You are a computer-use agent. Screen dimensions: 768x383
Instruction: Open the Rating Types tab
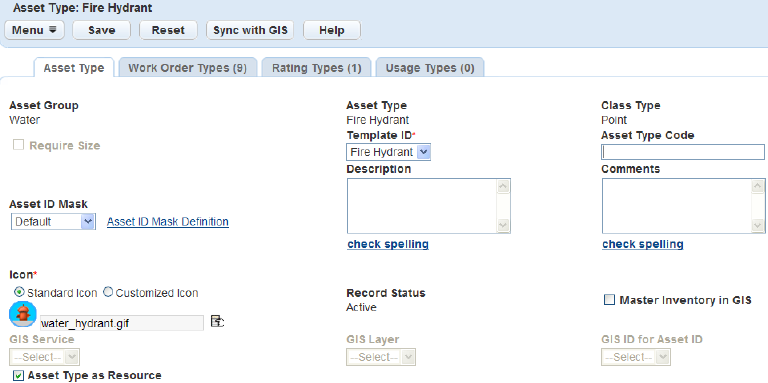click(x=316, y=68)
